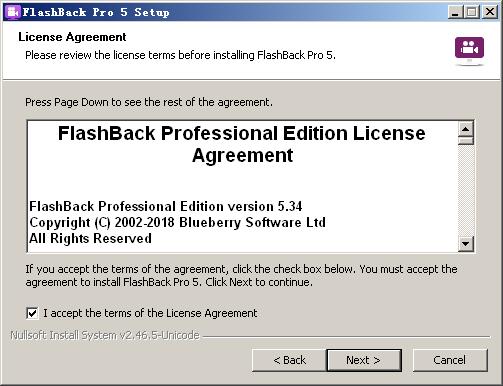Click the license scrollbar thumb

click(466, 140)
